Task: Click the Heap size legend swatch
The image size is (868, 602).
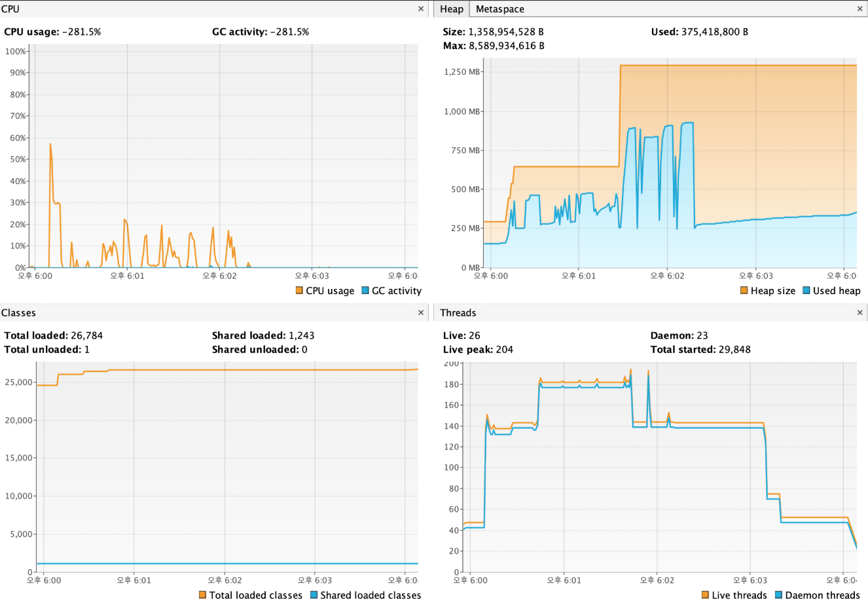Action: coord(744,291)
